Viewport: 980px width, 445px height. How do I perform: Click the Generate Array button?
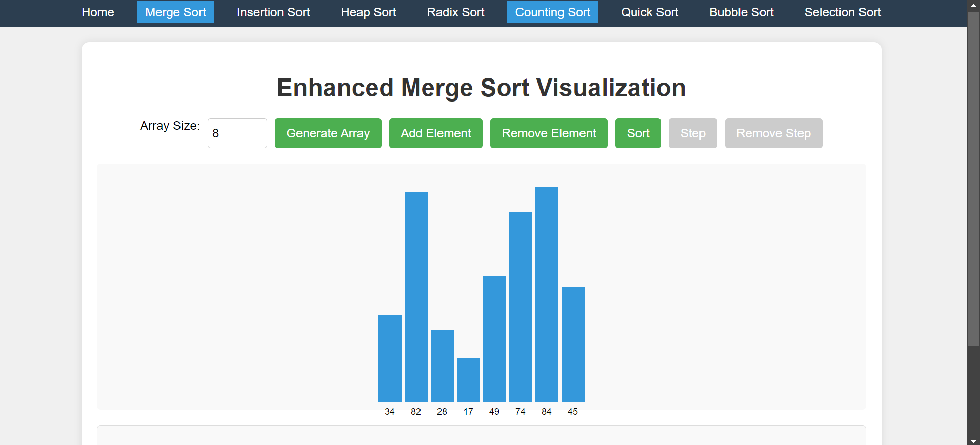tap(328, 133)
